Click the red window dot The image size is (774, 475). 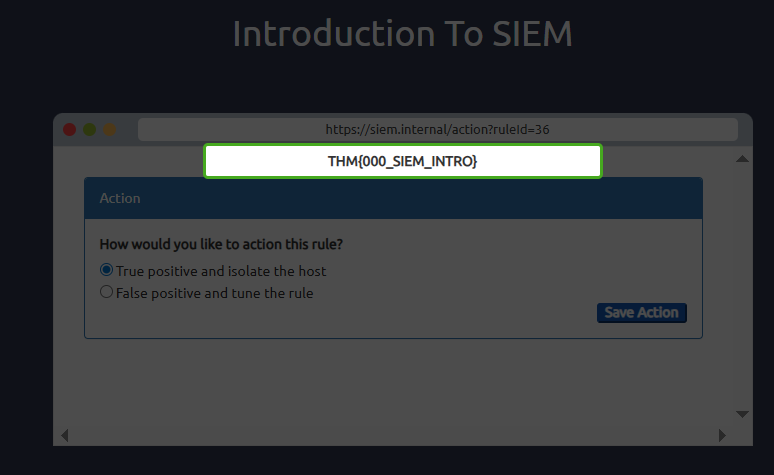tap(70, 129)
